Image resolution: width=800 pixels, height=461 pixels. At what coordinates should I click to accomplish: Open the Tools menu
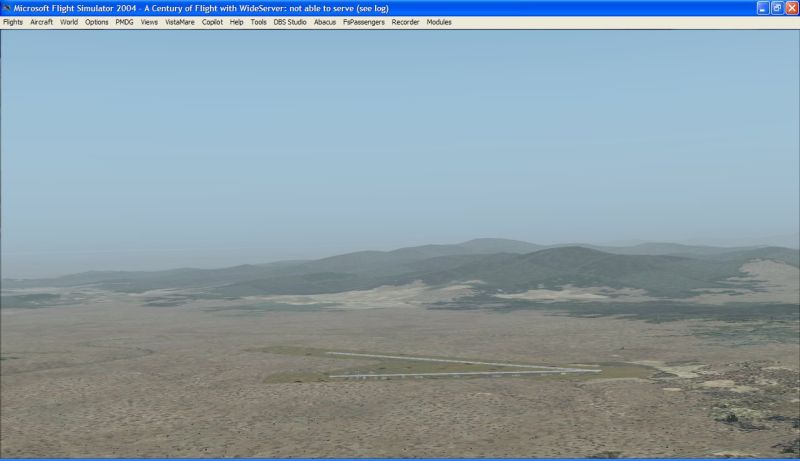tap(259, 22)
